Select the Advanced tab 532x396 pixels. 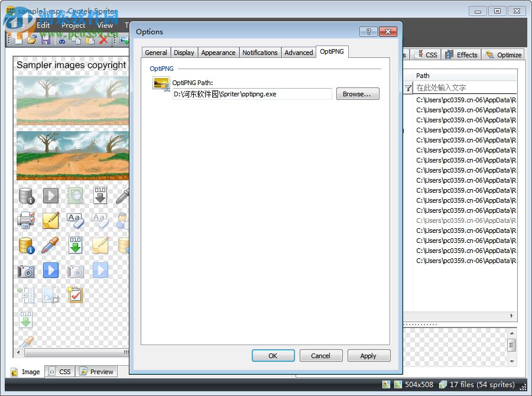[299, 53]
